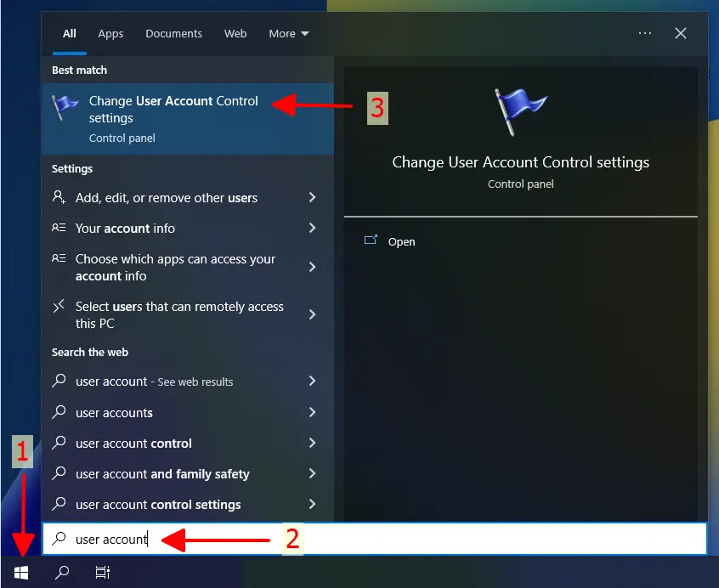Open the three-dots options menu

point(645,33)
